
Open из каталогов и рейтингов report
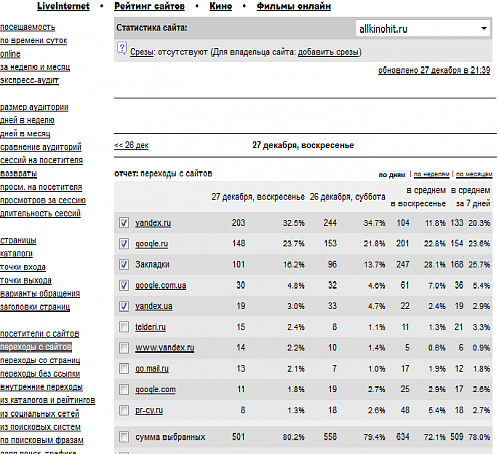tap(48, 400)
